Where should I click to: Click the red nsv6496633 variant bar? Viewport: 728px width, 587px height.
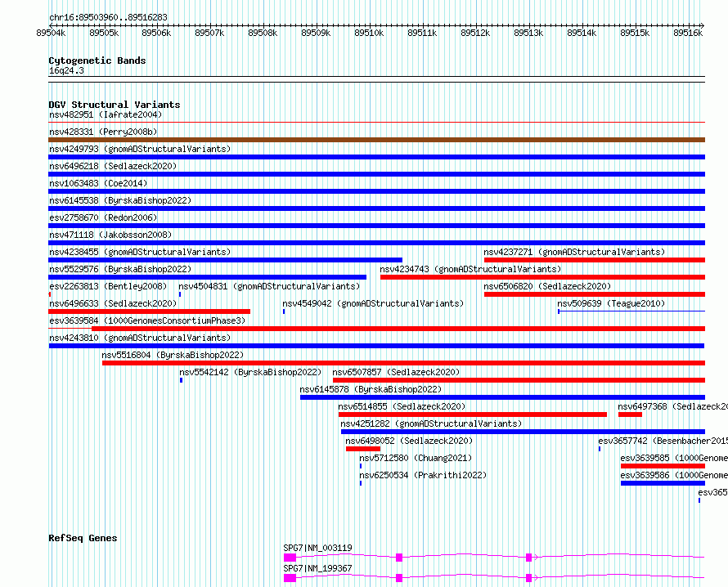tap(150, 311)
